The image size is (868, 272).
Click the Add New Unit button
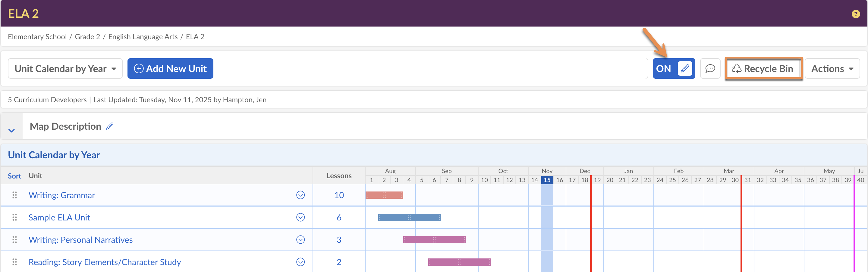[x=170, y=69]
